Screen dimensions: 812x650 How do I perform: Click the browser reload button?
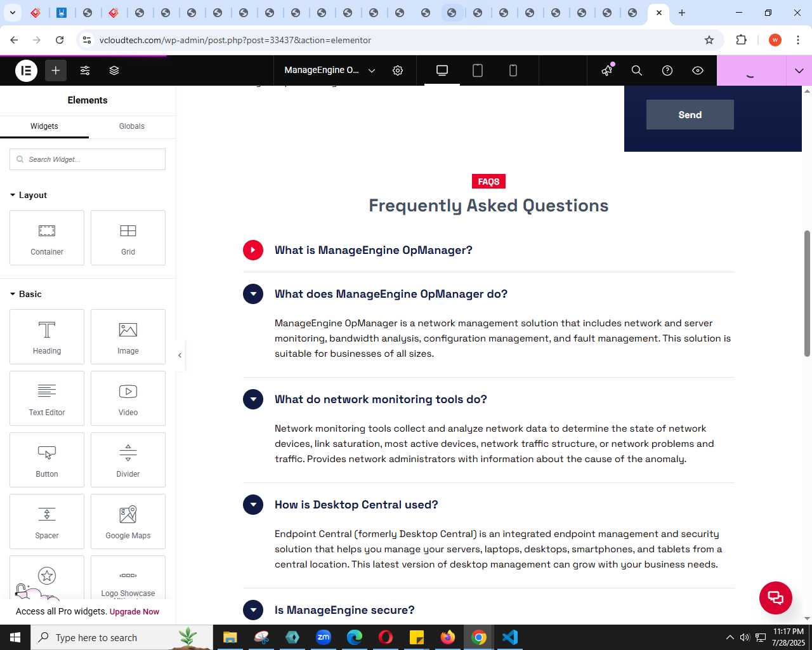[x=60, y=40]
